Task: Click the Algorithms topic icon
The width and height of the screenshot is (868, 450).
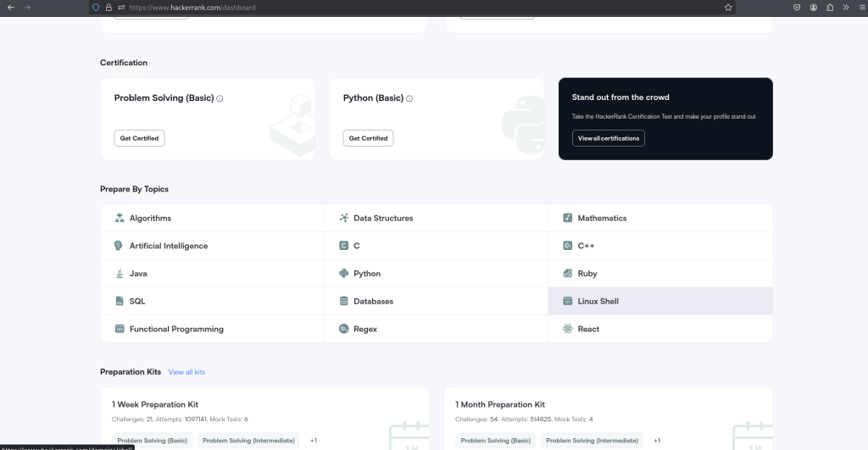Action: coord(119,218)
